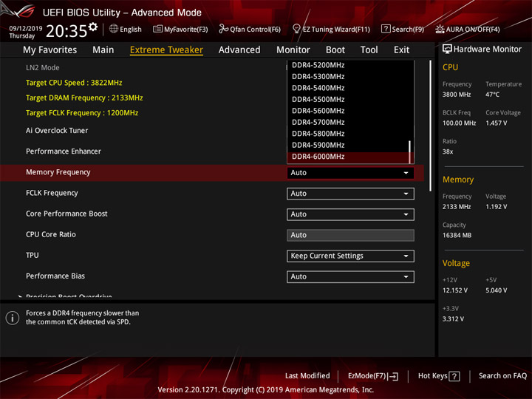Click the Core Performance Boost label
Viewport: 532px width, 399px height.
(66, 214)
